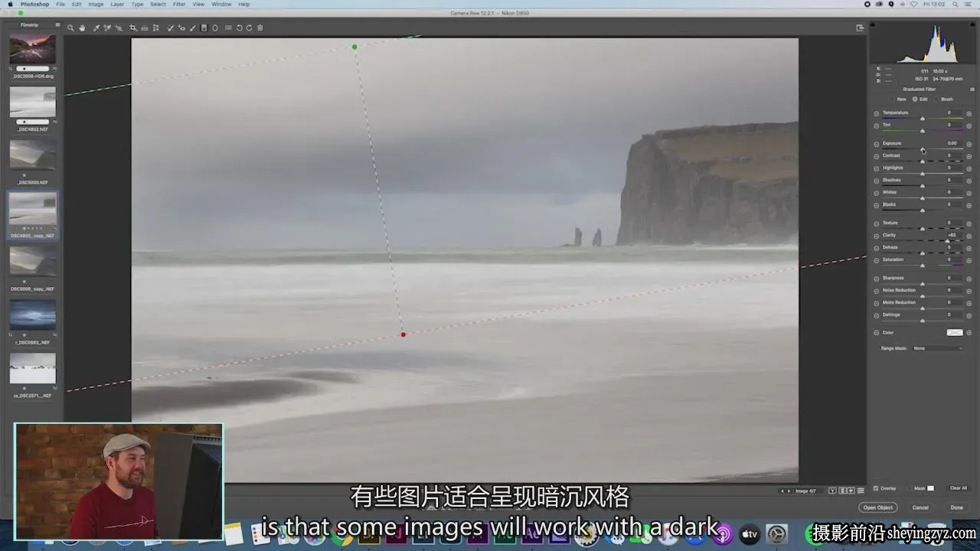Pick the White Balance eyedropper tool
The height and width of the screenshot is (551, 980).
tap(96, 28)
